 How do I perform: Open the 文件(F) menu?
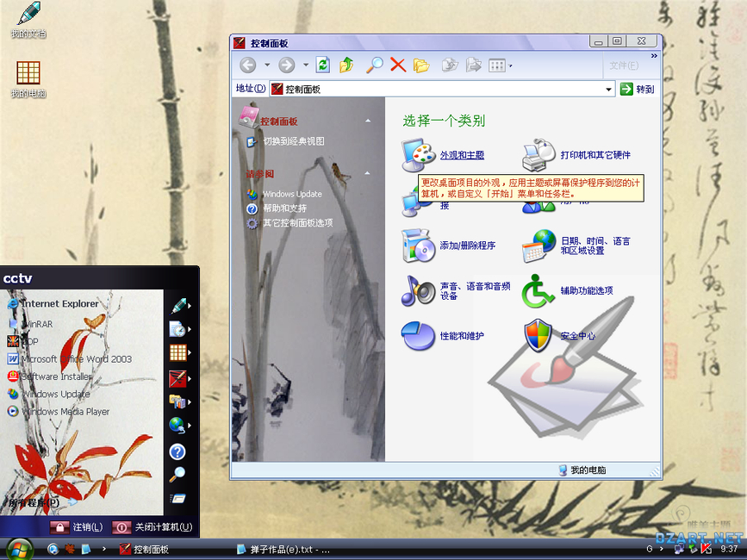click(624, 65)
